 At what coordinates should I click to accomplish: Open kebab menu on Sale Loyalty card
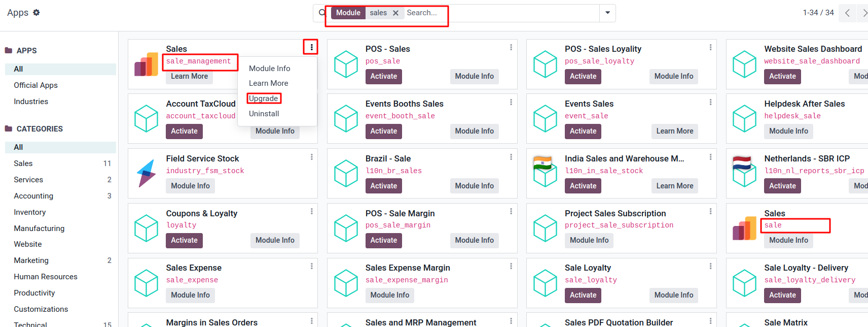[x=710, y=266]
